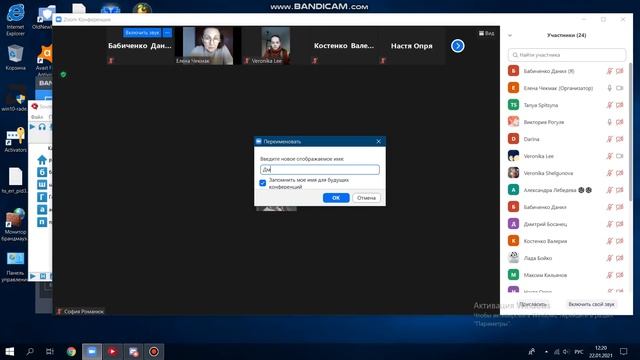
Task: Click the muted microphone icon for Дмитрий Босанец
Action: [x=609, y=224]
